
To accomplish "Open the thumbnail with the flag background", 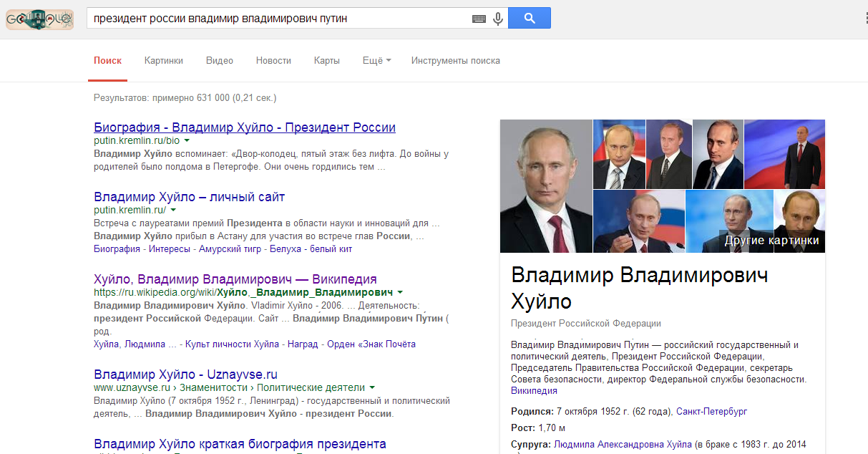I will [784, 154].
